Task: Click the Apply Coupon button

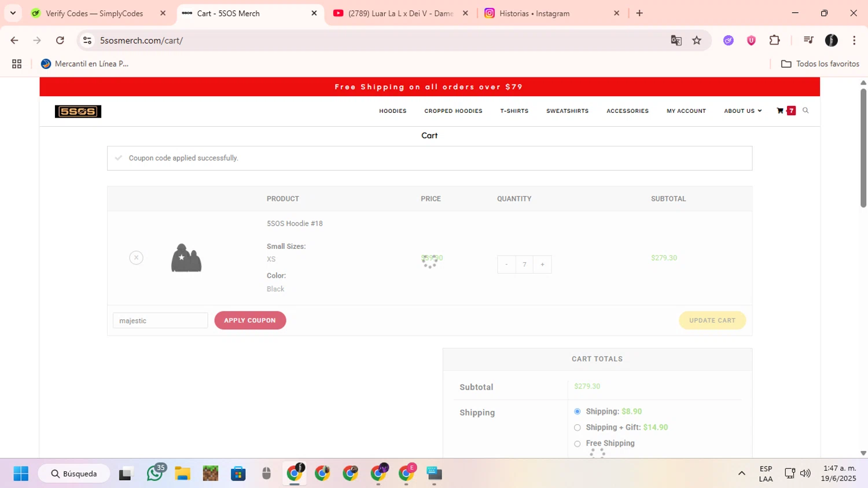Action: coord(250,320)
